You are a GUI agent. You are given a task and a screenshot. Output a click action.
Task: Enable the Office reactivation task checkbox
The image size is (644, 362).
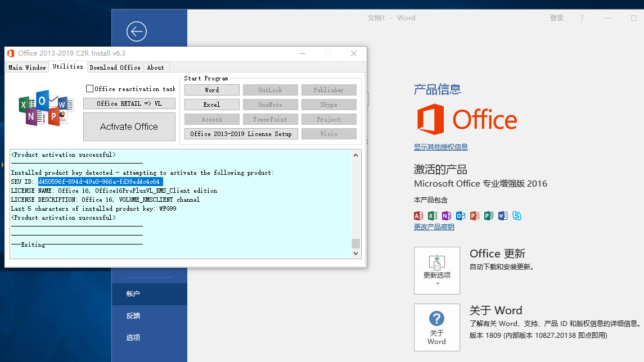tap(89, 89)
